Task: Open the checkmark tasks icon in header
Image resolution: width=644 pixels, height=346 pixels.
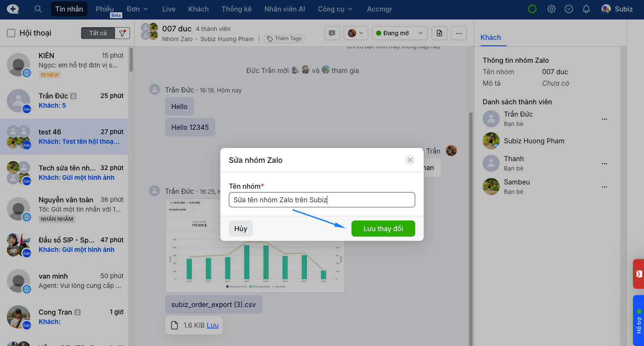Action: pos(568,9)
